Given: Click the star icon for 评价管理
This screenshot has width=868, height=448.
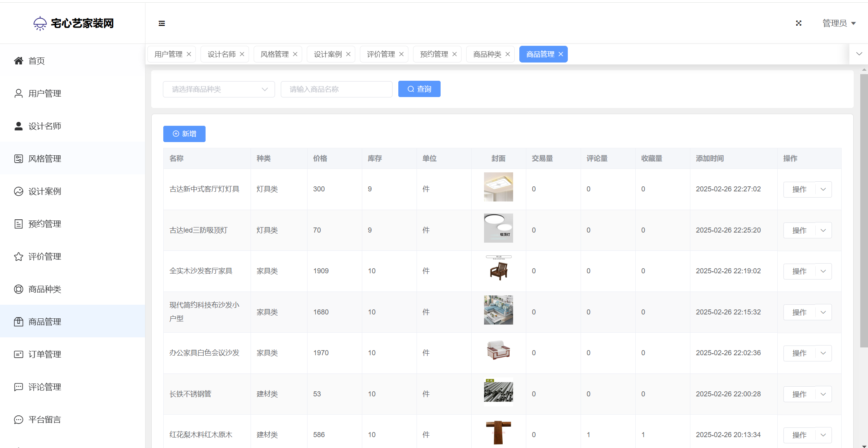Looking at the screenshot, I should pyautogui.click(x=18, y=257).
